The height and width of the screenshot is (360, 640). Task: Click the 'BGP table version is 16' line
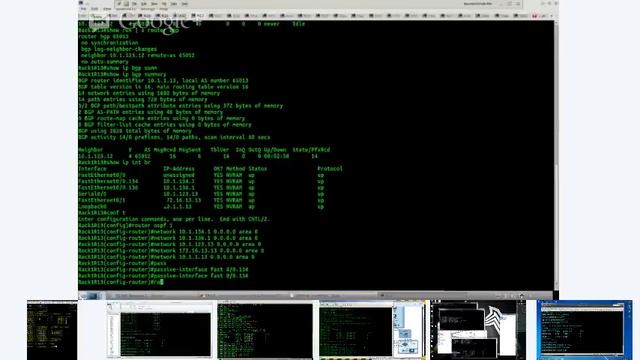point(163,87)
